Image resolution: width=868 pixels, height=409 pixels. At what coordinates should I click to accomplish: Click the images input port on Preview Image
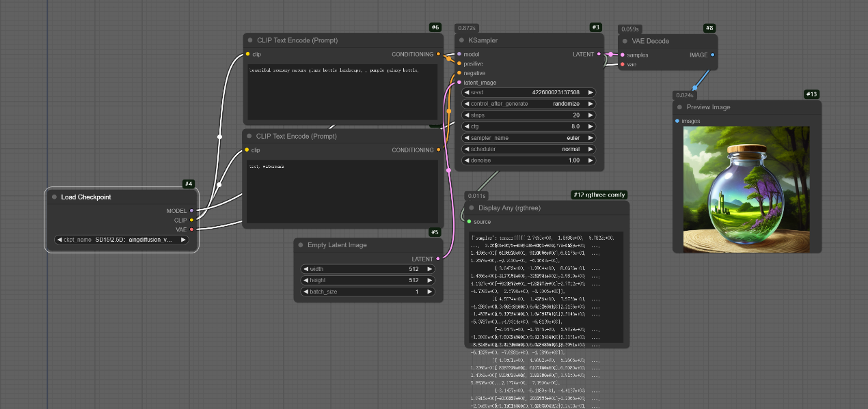(677, 121)
